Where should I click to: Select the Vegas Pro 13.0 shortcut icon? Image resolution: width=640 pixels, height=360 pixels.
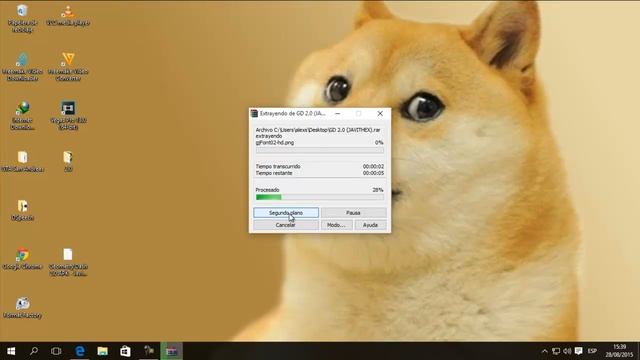tap(68, 116)
